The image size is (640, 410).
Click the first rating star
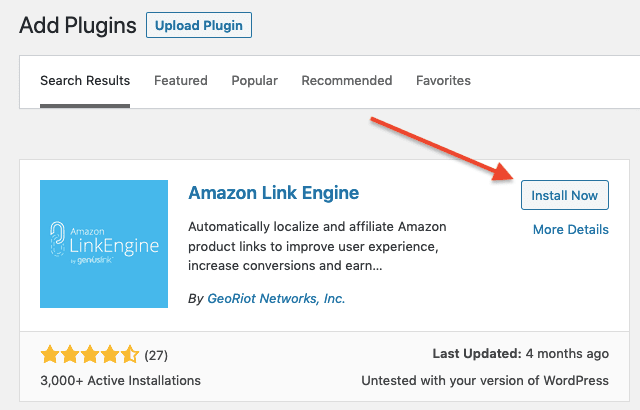50,354
